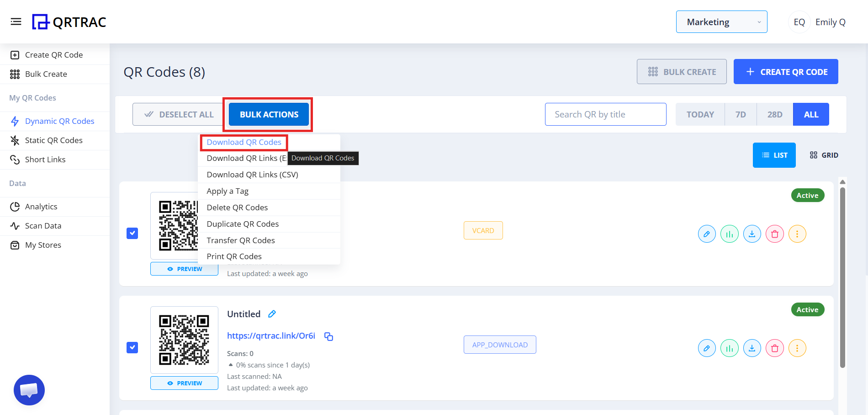Copy the qrtrac.link/Or6i short link
Image resolution: width=868 pixels, height=415 pixels.
pyautogui.click(x=328, y=336)
